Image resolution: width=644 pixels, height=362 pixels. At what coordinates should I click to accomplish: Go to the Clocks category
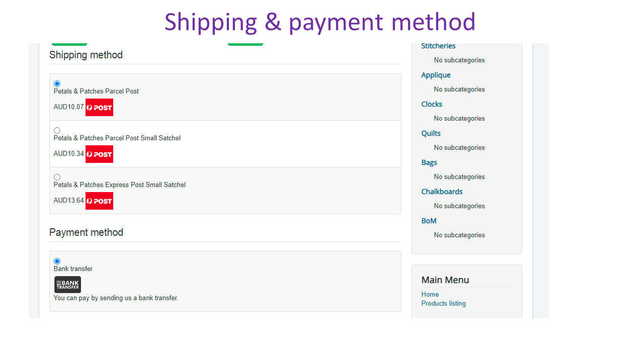tap(432, 104)
